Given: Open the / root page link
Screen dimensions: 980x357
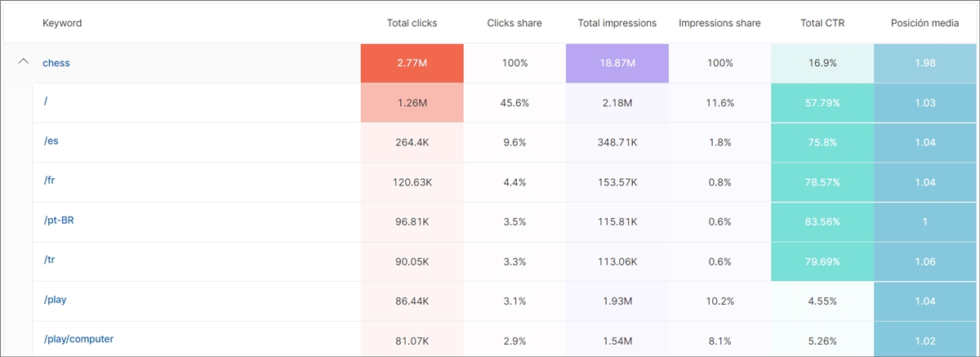Looking at the screenshot, I should coord(46,100).
